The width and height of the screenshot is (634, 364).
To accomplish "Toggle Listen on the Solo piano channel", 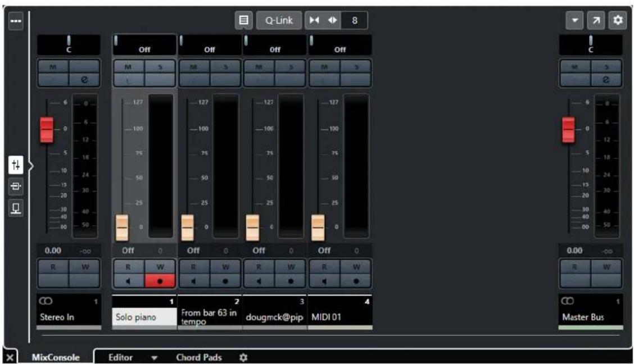I will tap(129, 80).
